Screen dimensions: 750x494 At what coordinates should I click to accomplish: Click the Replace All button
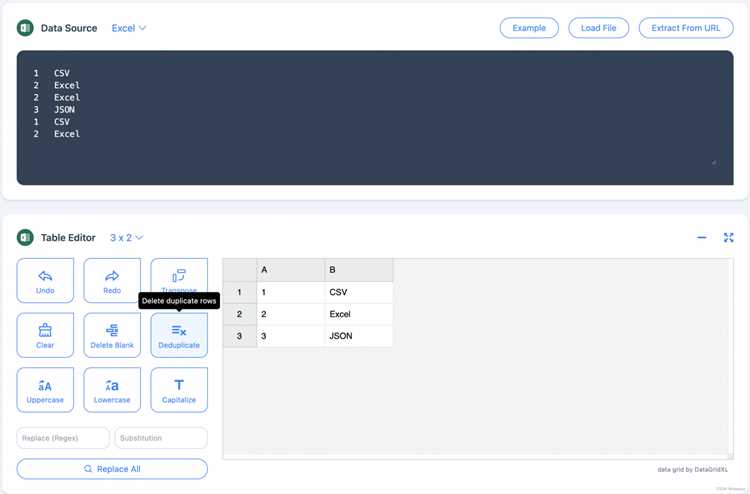[x=112, y=469]
